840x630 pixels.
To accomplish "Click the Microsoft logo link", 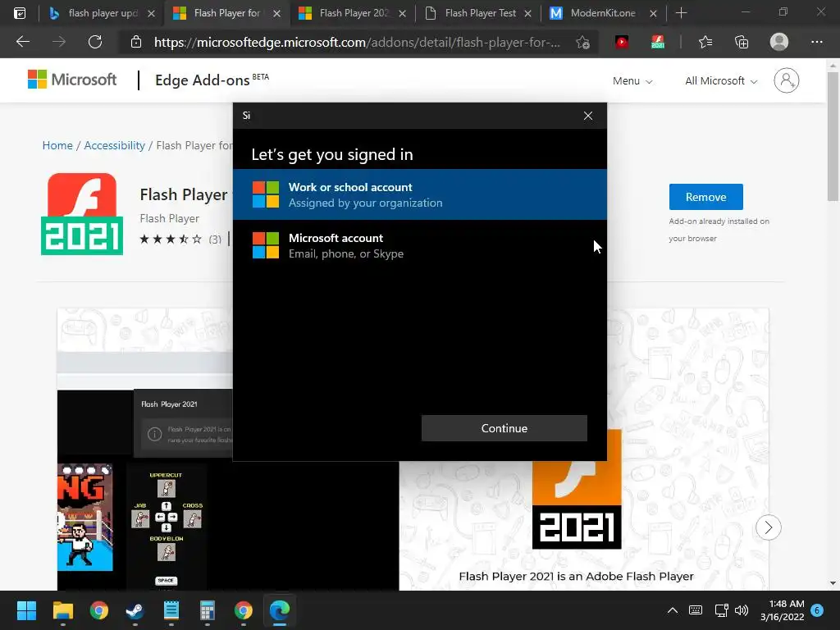I will 72,80.
